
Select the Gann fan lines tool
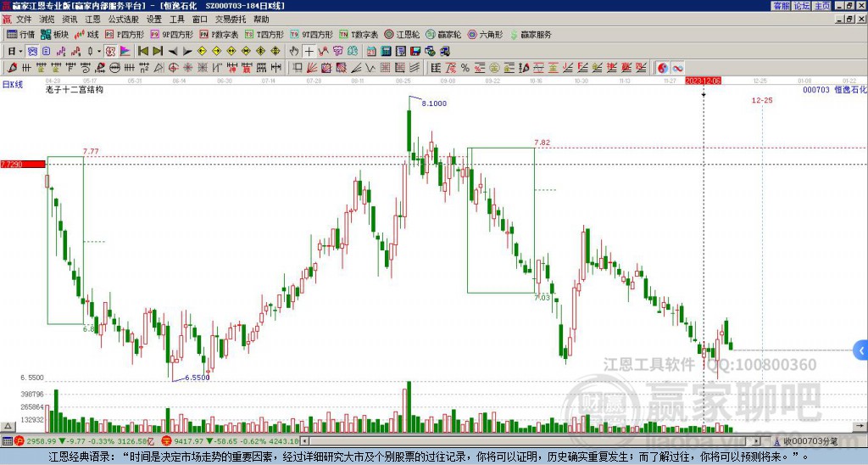tap(312, 68)
